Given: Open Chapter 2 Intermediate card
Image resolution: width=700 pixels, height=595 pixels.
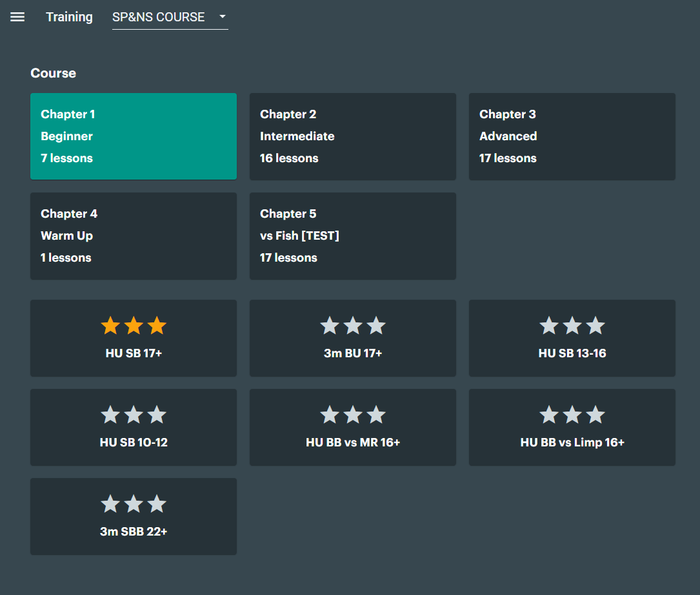Looking at the screenshot, I should tap(353, 136).
